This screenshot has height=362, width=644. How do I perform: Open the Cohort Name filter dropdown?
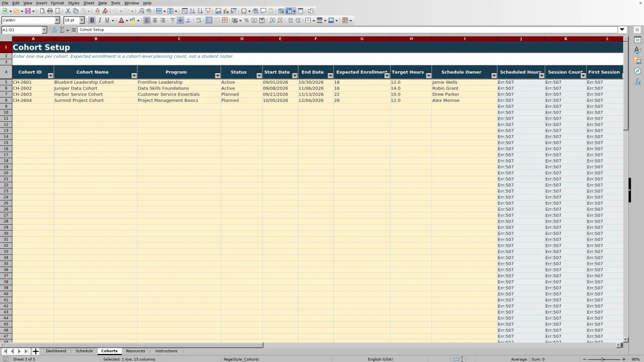(x=134, y=76)
